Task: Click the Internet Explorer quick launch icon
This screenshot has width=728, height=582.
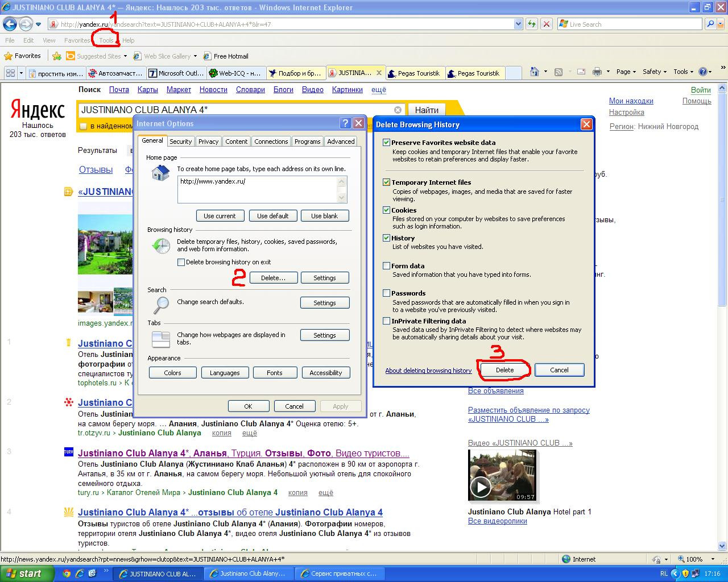Action: (x=80, y=573)
